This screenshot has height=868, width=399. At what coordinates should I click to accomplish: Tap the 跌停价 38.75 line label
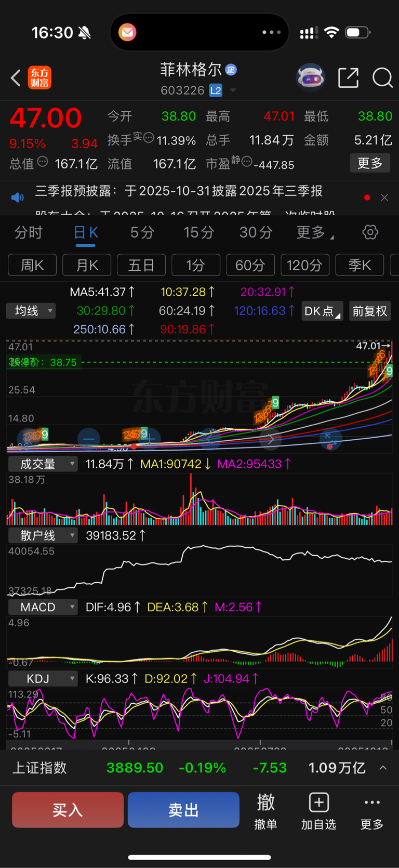pyautogui.click(x=43, y=362)
